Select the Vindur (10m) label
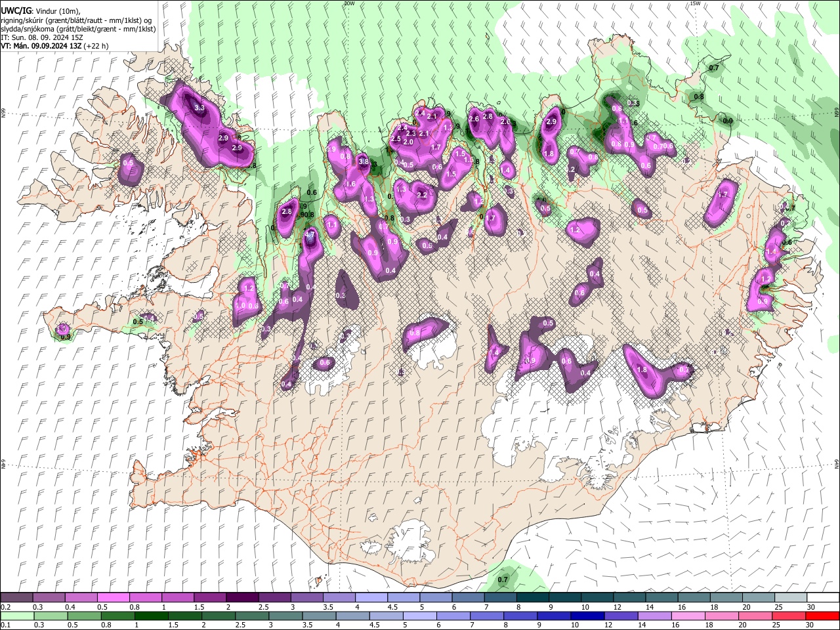840x630 pixels. (x=56, y=11)
